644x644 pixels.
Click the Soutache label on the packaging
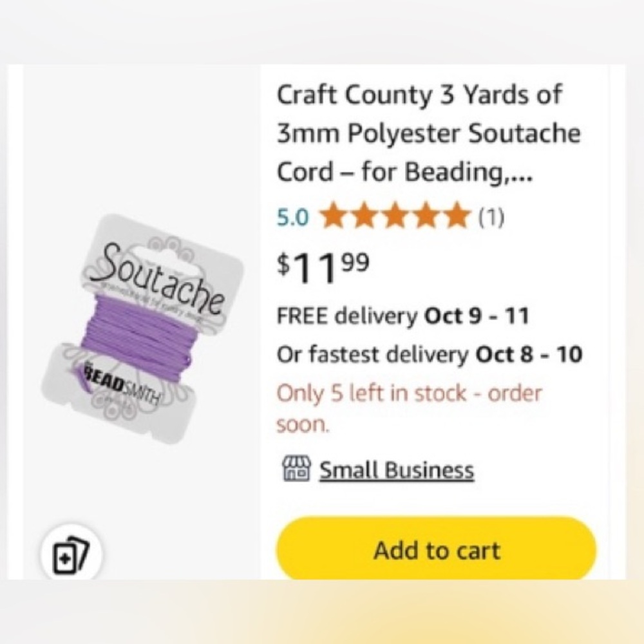coord(156,278)
